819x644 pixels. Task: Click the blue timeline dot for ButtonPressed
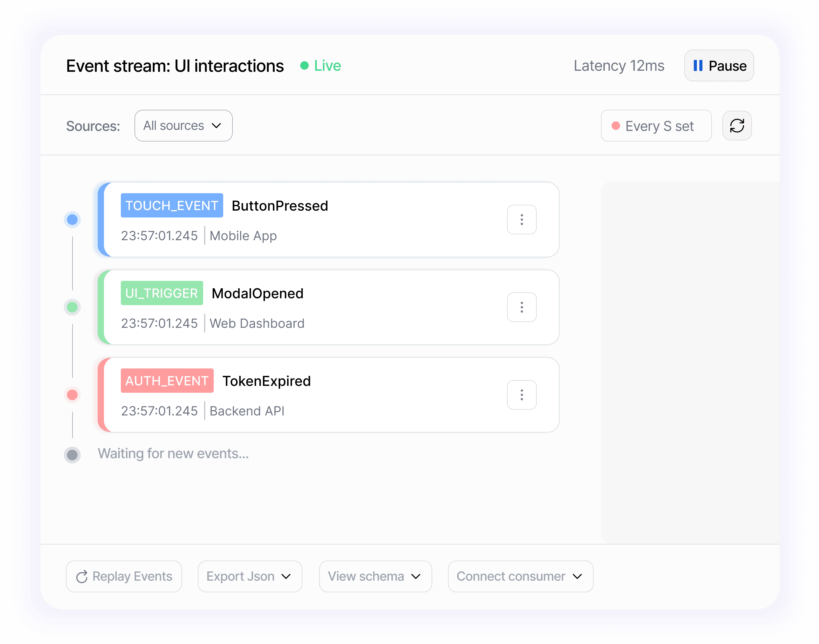(72, 219)
